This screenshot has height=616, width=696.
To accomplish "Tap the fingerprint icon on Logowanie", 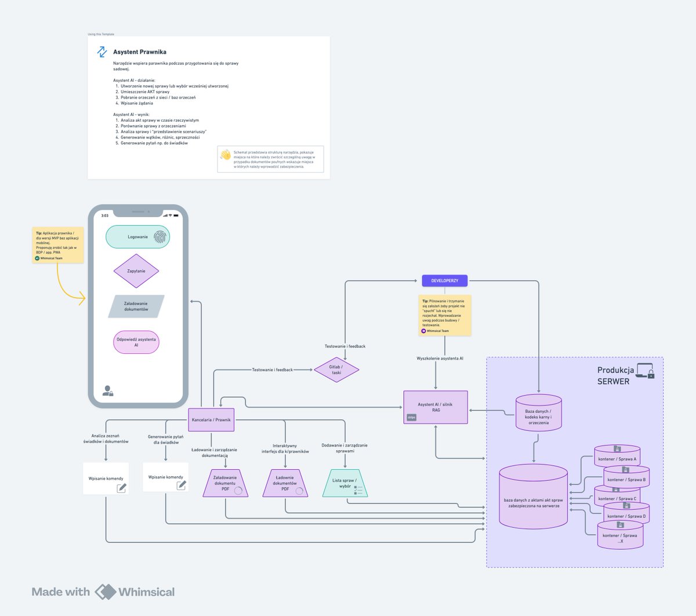I will click(159, 237).
